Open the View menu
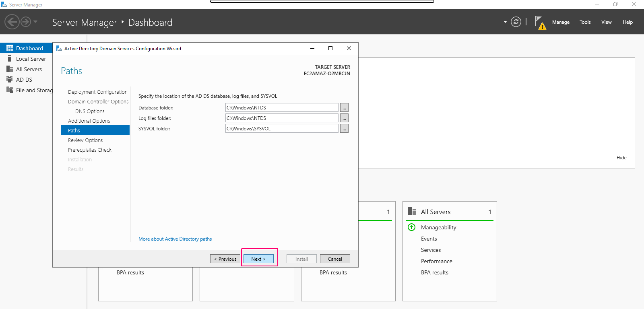The height and width of the screenshot is (309, 644). point(607,22)
